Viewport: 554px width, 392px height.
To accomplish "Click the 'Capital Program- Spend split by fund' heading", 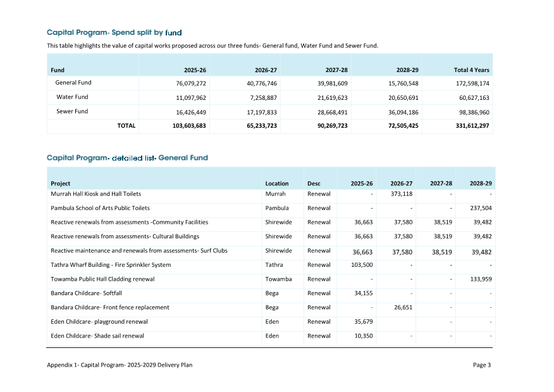I will [x=114, y=32].
